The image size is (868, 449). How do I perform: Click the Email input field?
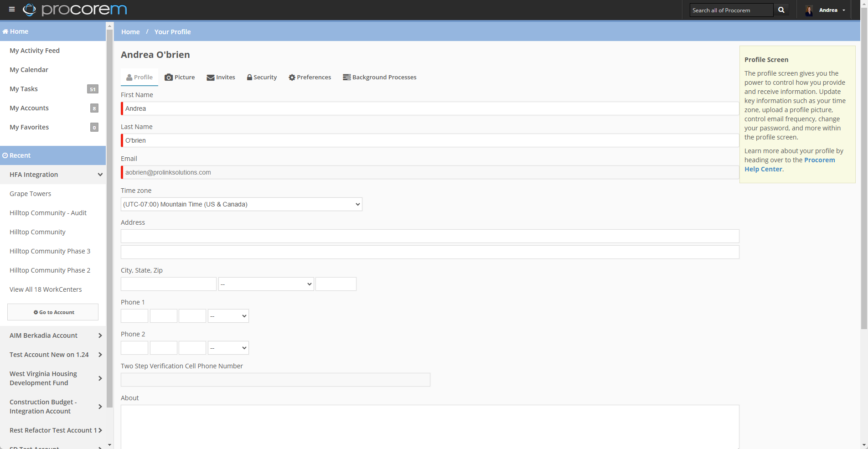tap(430, 172)
